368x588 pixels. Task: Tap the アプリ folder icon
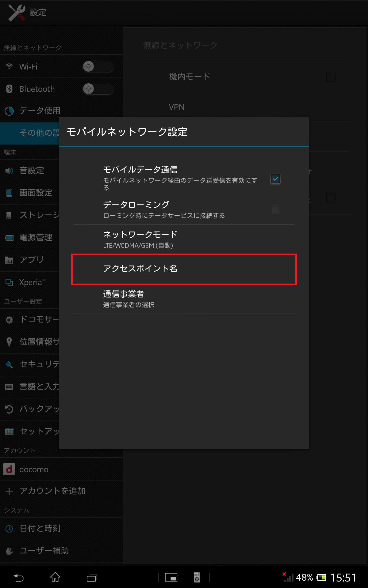(x=9, y=260)
